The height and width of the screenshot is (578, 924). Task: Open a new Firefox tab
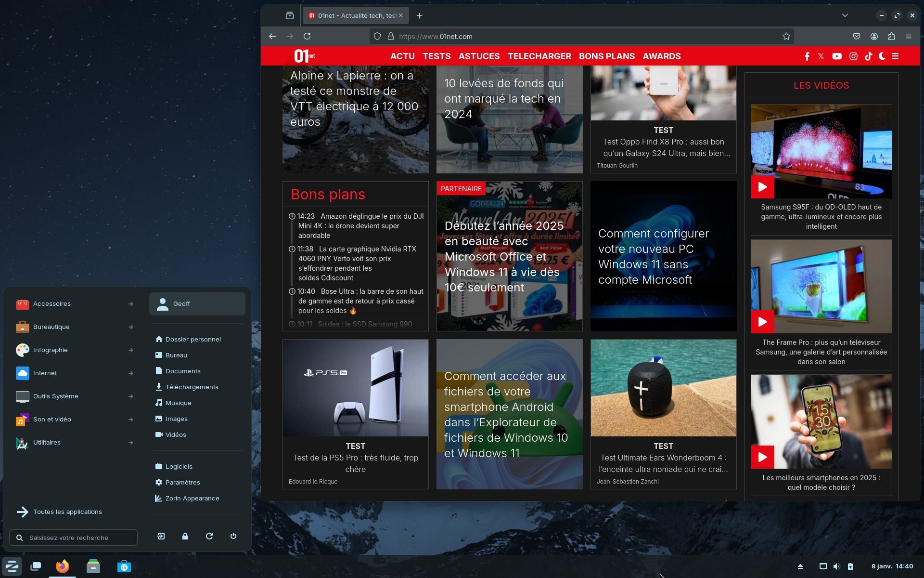tap(419, 16)
